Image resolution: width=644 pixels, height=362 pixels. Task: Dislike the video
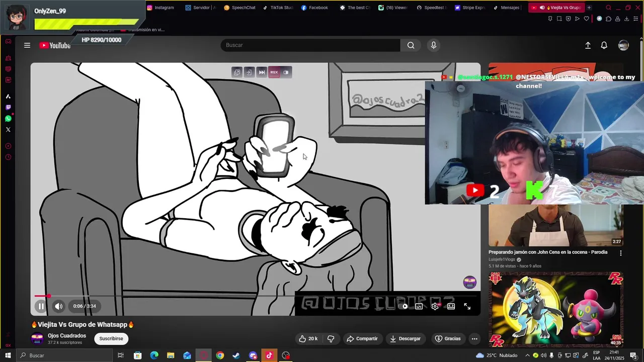point(331,339)
